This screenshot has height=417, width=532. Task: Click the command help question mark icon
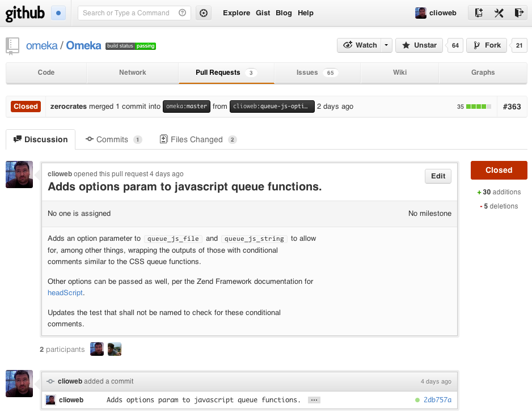pos(182,13)
